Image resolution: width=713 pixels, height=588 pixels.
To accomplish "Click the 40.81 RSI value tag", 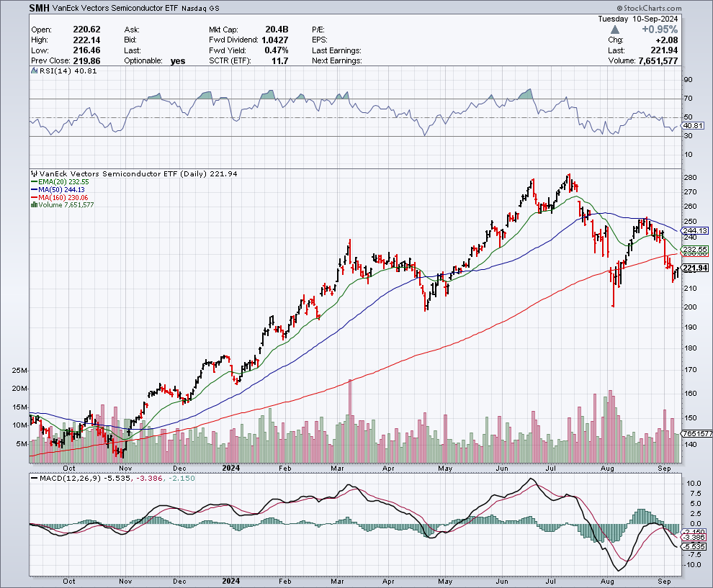I will [692, 126].
